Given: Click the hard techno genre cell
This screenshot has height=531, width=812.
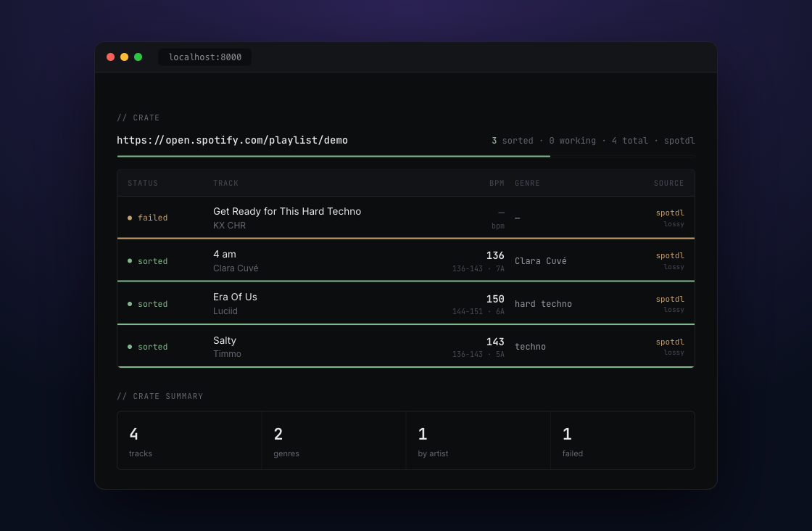Looking at the screenshot, I should (x=543, y=304).
